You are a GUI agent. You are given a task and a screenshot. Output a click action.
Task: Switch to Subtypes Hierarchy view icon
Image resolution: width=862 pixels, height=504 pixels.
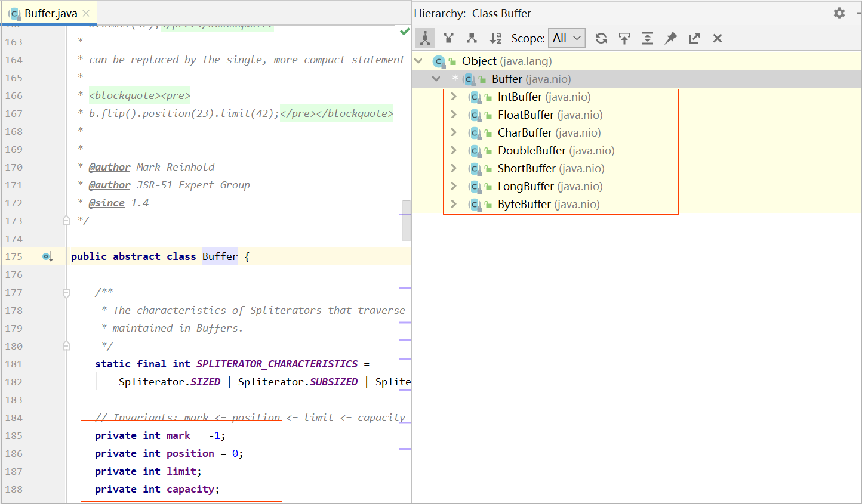pyautogui.click(x=472, y=38)
